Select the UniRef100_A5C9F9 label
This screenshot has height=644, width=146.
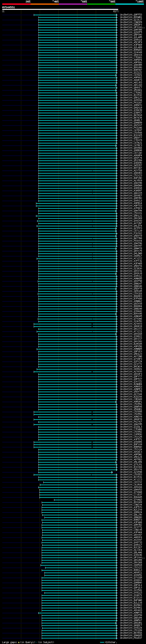[x=131, y=42]
